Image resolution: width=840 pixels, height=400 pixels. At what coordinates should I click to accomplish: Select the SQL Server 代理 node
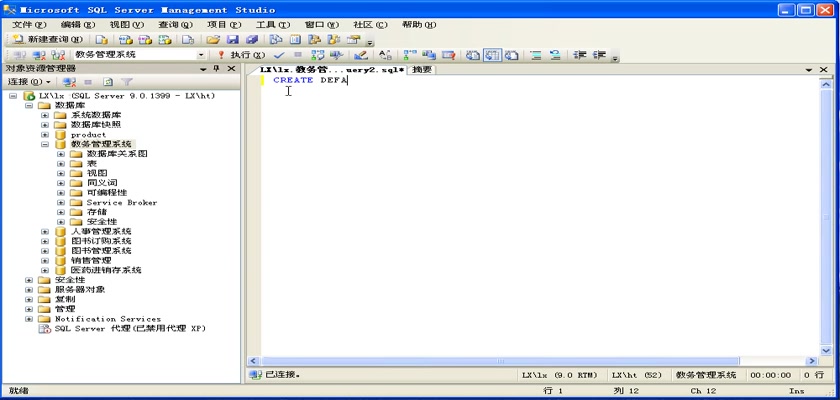[x=130, y=328]
